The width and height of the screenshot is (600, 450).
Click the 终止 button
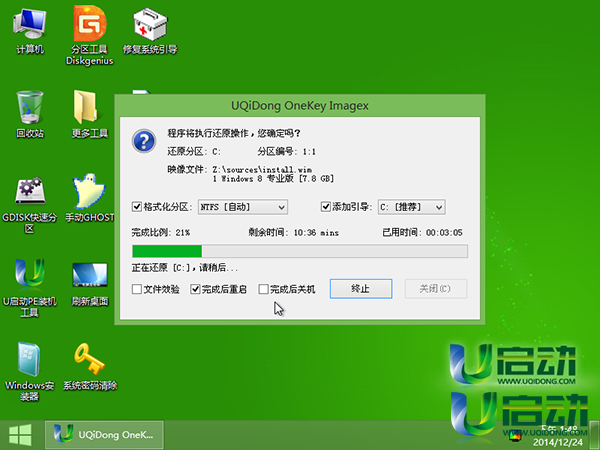tap(361, 289)
